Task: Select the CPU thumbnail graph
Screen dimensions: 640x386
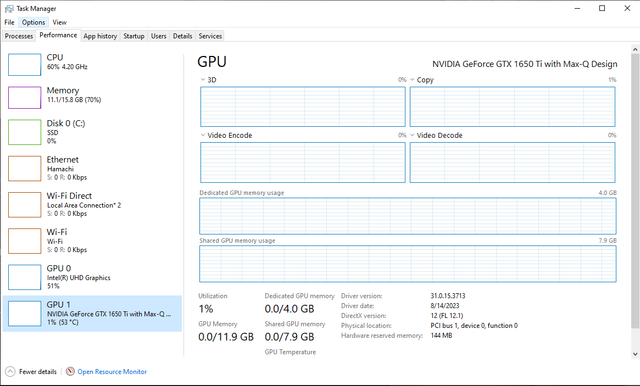Action: coord(24,64)
